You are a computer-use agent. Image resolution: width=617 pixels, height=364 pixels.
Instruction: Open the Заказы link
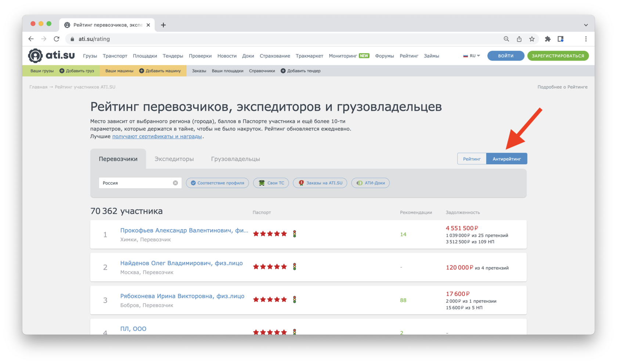(x=199, y=71)
